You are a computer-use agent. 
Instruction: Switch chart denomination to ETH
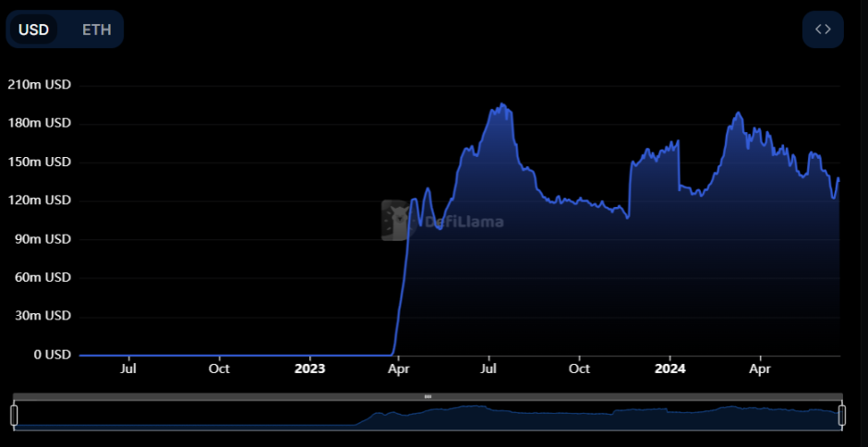click(96, 30)
